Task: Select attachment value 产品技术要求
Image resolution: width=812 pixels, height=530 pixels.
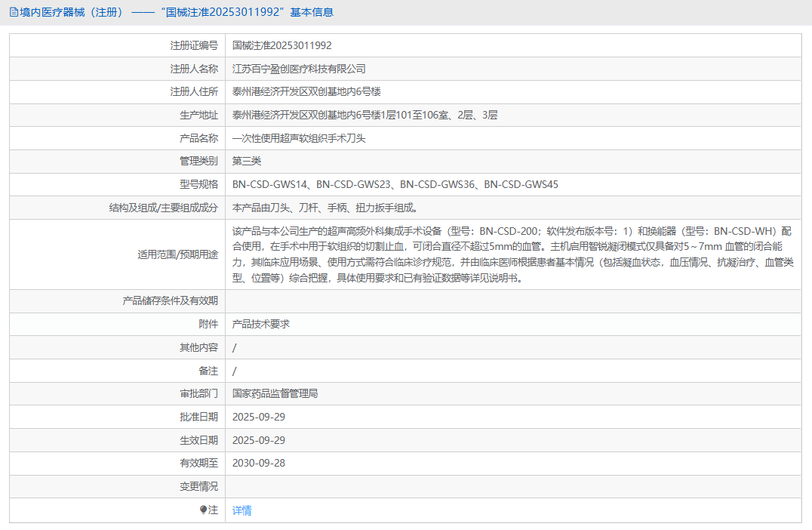Action: click(x=261, y=324)
